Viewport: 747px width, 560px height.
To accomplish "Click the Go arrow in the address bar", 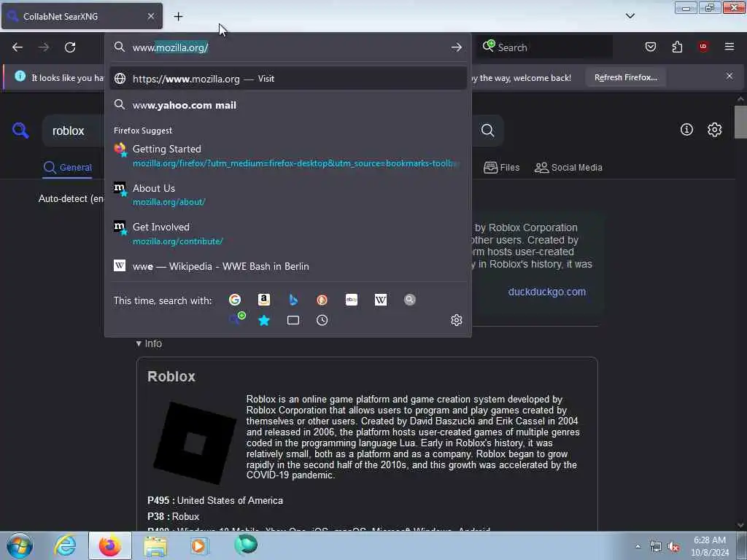I will 457,47.
